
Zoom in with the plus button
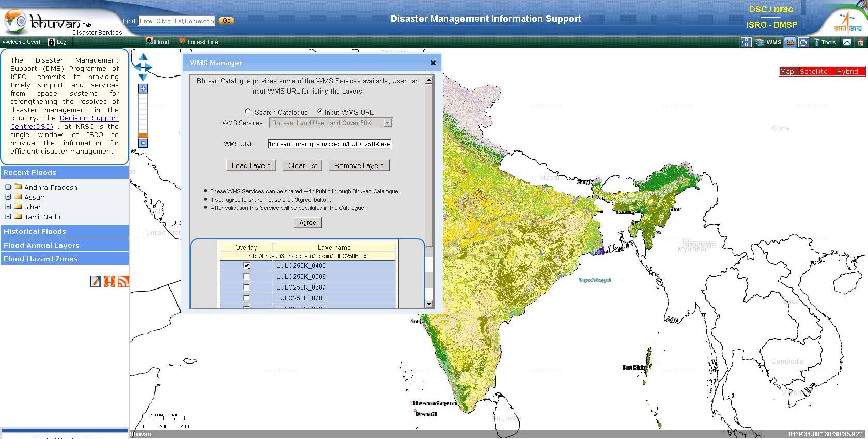tap(143, 88)
